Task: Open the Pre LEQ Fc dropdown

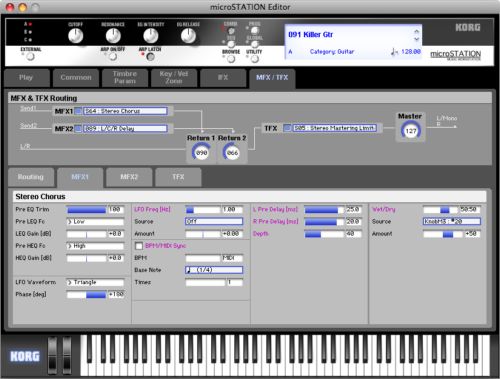Action: point(95,222)
